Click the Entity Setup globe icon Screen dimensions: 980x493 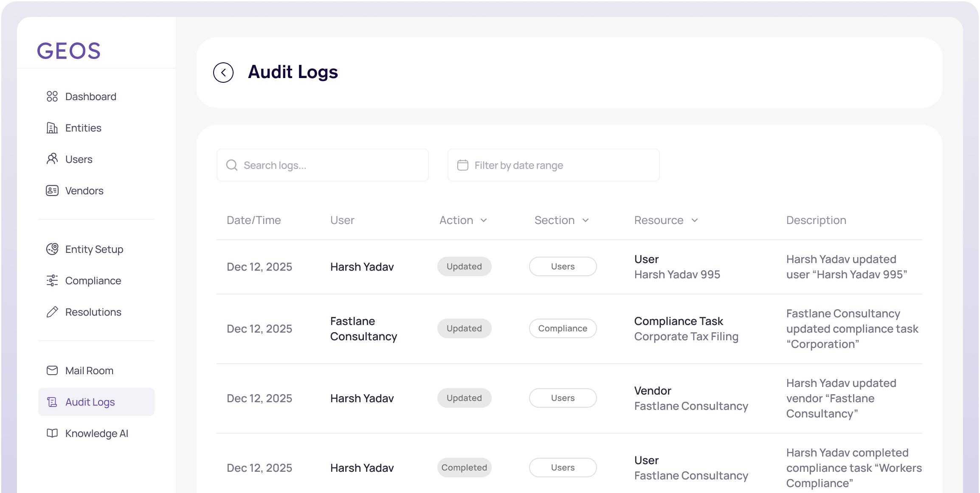52,249
